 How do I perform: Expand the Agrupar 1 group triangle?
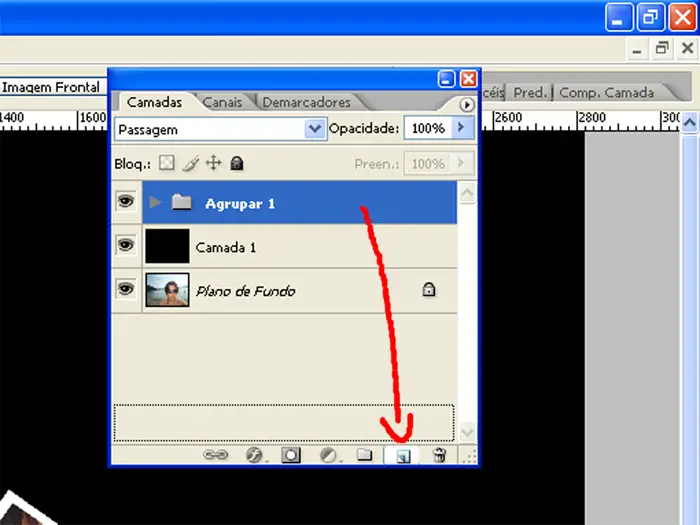(155, 203)
